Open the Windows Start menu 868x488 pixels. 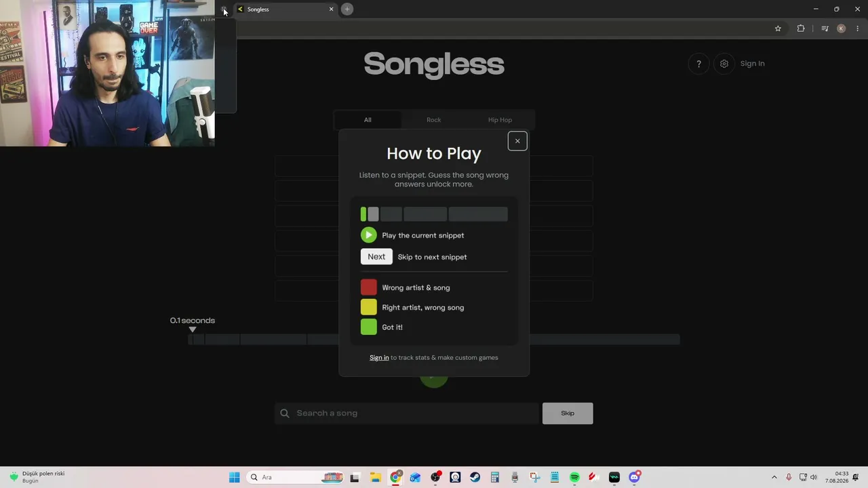234,477
